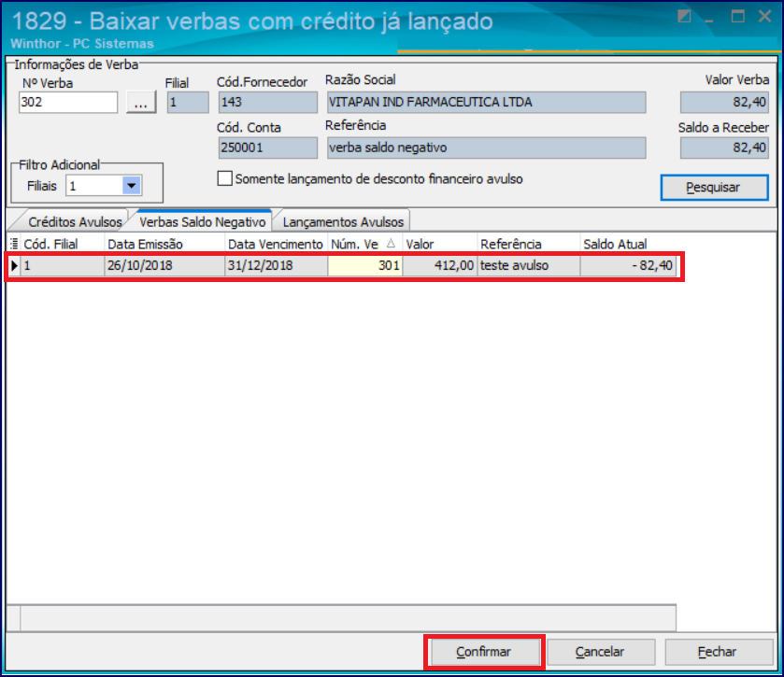
Task: Click the Saldo a Receber field
Action: pyautogui.click(x=724, y=148)
